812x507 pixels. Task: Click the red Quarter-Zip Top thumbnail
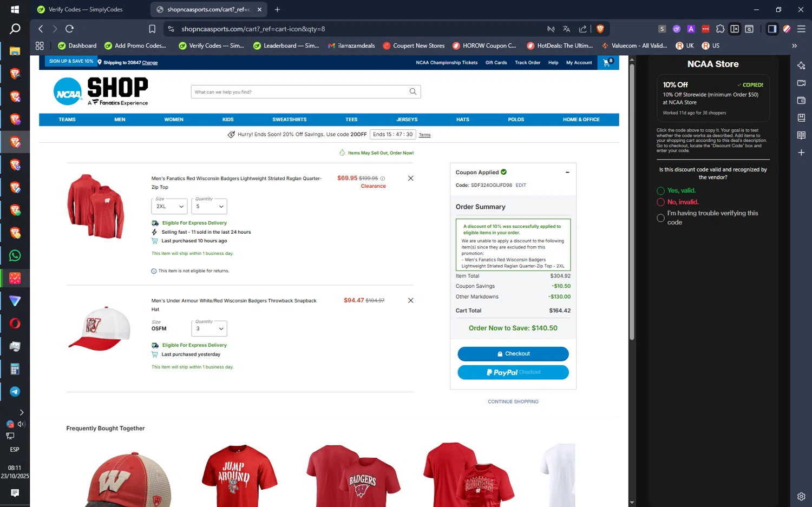[x=96, y=206]
